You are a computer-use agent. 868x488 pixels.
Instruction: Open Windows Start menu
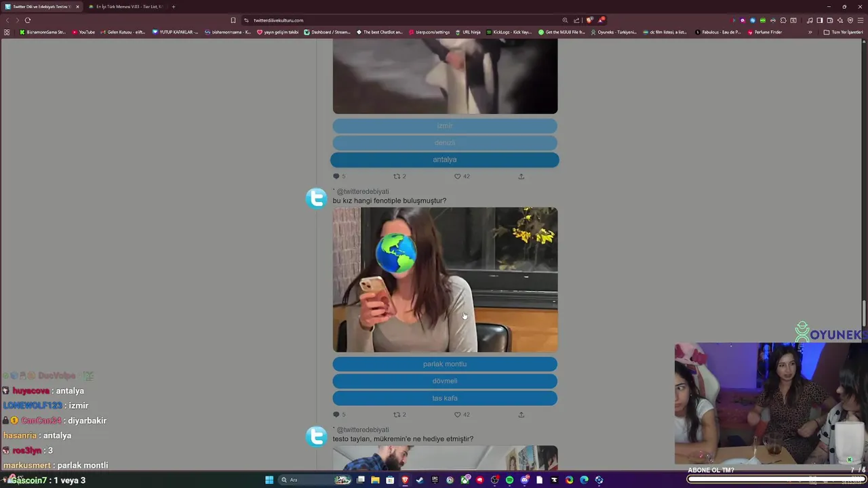click(x=269, y=480)
